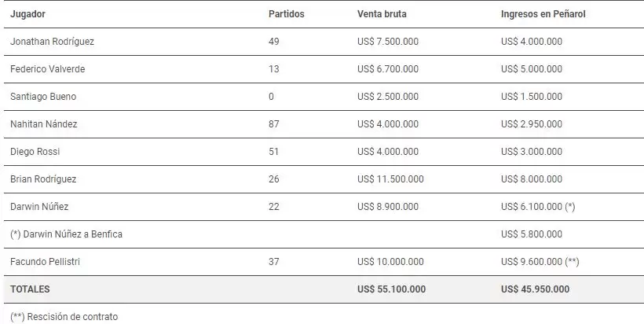Select Nahitan Nández in the table

pos(44,124)
